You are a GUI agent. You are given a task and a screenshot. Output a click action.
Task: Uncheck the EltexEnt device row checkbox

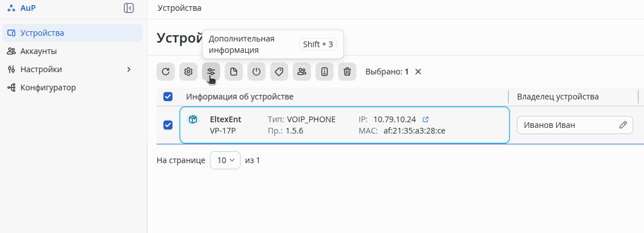[x=168, y=124]
